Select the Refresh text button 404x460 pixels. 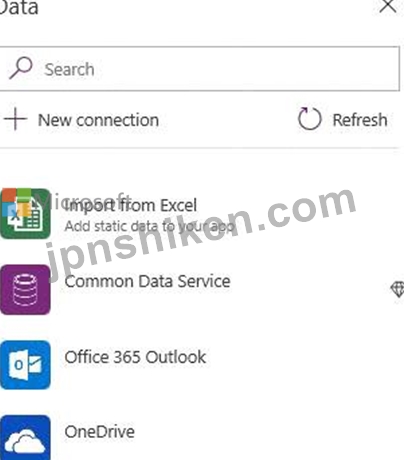(360, 120)
